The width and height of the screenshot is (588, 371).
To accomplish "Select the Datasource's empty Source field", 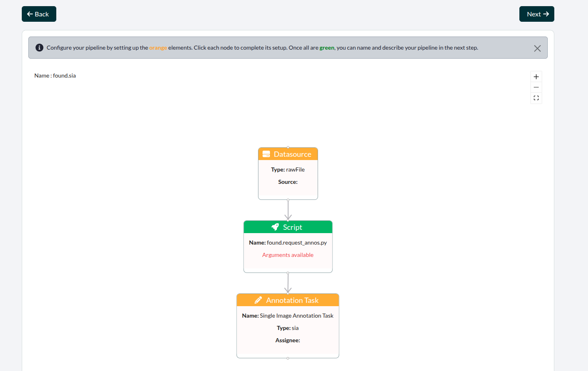I will pyautogui.click(x=288, y=182).
